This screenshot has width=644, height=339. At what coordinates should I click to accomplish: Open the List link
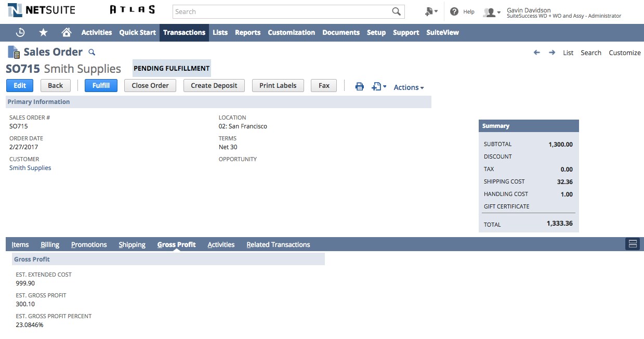click(568, 53)
